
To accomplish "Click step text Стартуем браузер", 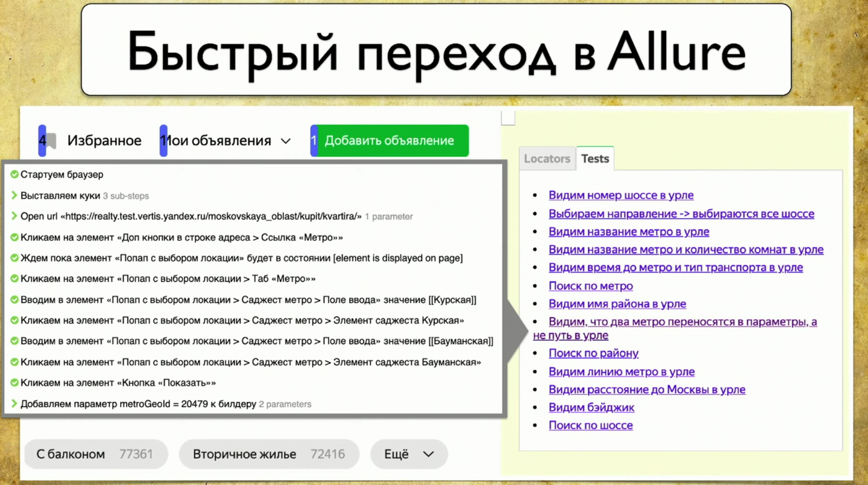I will coord(62,174).
